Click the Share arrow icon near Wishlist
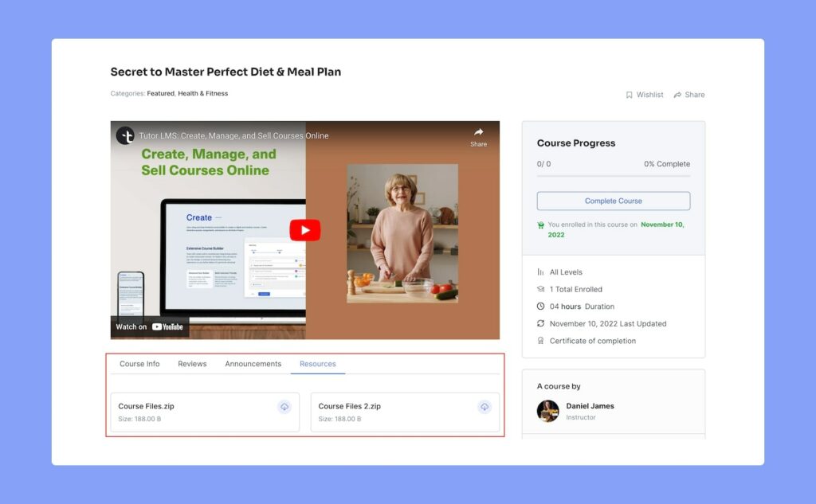Viewport: 816px width, 504px height. (677, 95)
